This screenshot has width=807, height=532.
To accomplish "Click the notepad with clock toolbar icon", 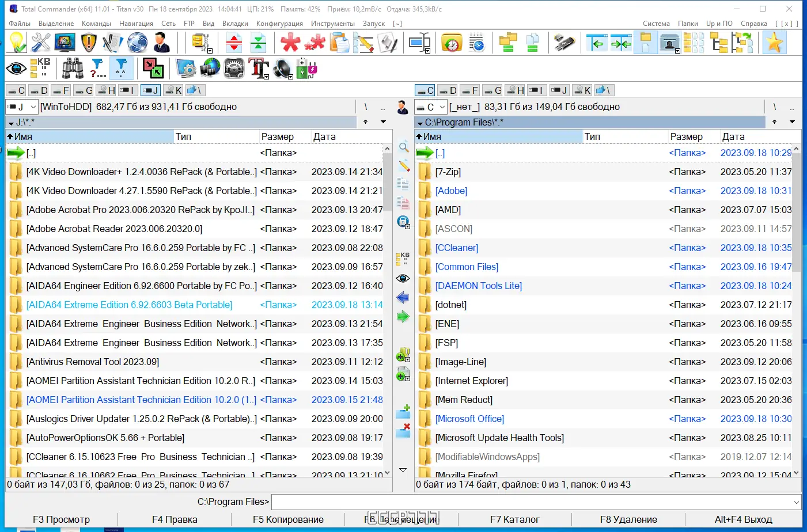I will pyautogui.click(x=476, y=43).
